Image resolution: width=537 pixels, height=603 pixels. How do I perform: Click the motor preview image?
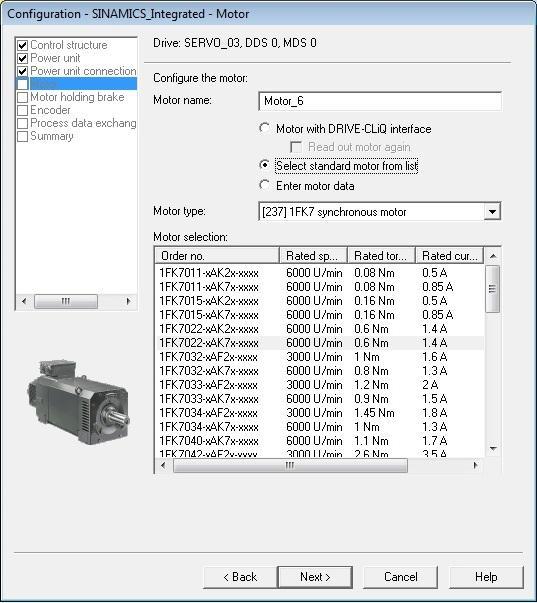79,402
